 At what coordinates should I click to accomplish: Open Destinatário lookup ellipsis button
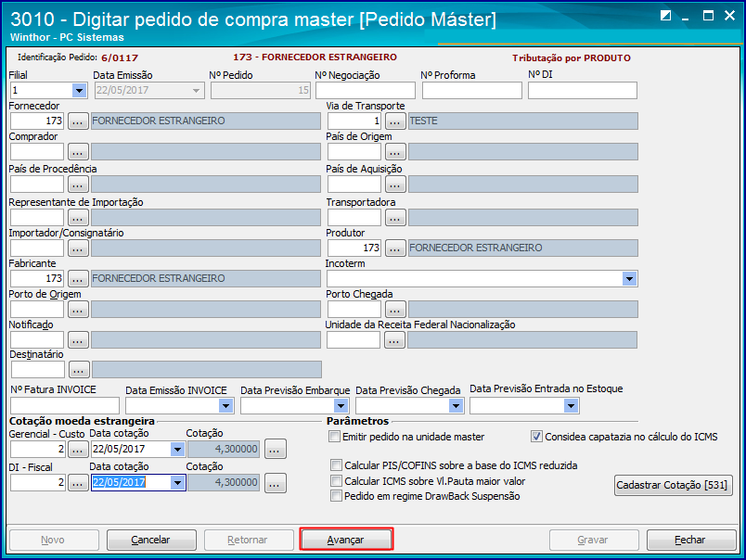coord(79,369)
